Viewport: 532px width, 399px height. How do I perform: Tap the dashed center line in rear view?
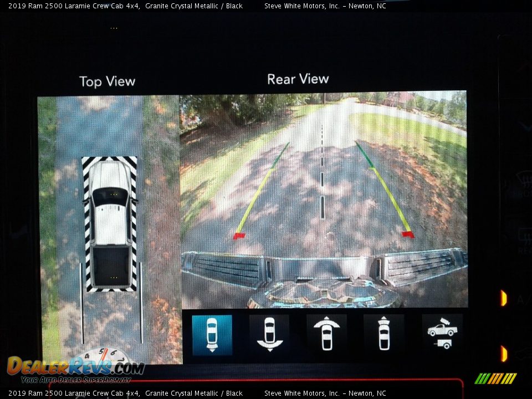coord(322,177)
